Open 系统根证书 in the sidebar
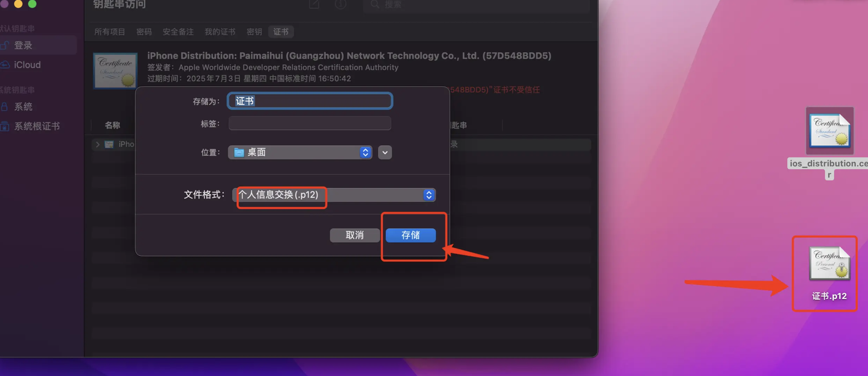Image resolution: width=868 pixels, height=376 pixels. click(x=38, y=126)
